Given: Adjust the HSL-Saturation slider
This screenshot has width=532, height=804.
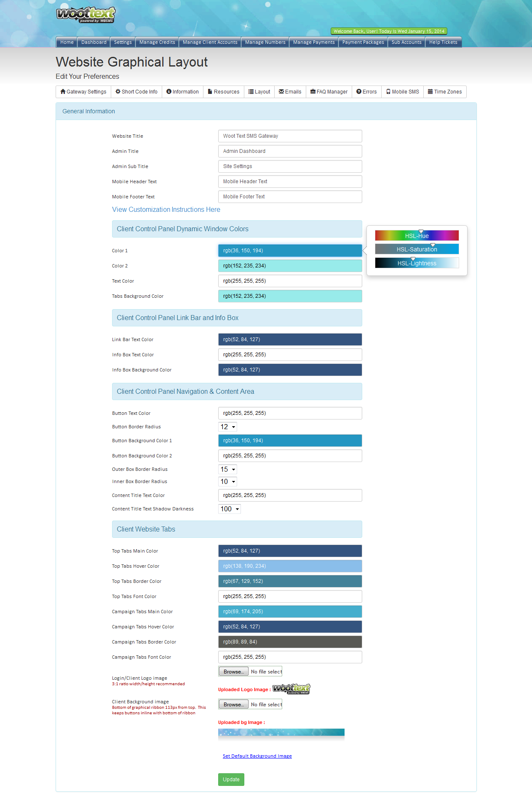Looking at the screenshot, I should pos(417,249).
